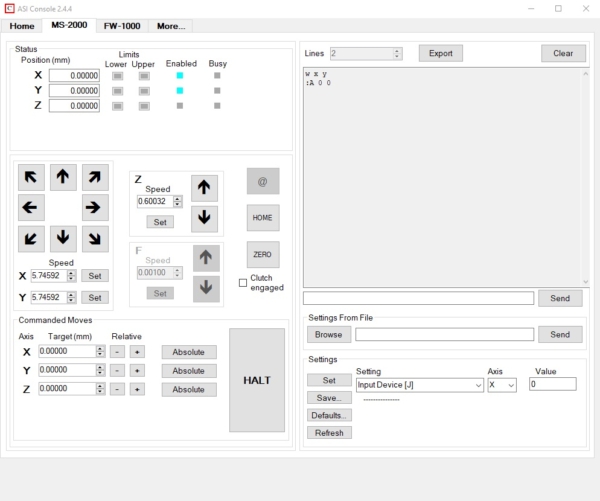
Task: Increment the X speed spinner
Action: click(x=71, y=273)
